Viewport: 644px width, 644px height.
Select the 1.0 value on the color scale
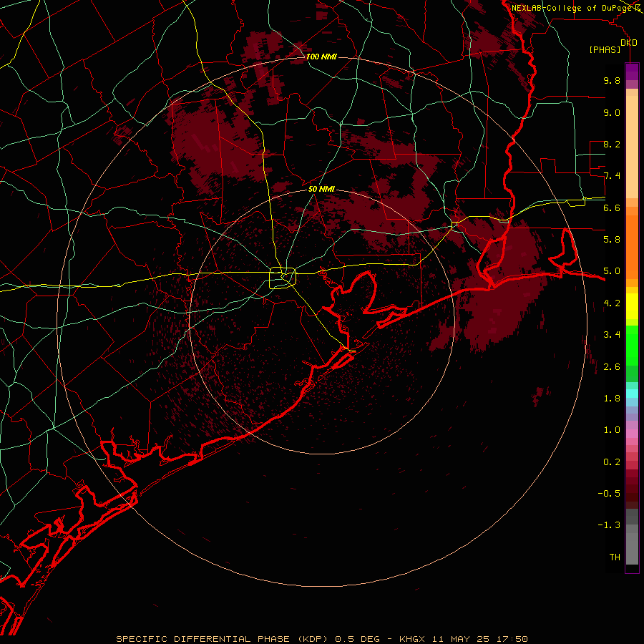(x=612, y=430)
